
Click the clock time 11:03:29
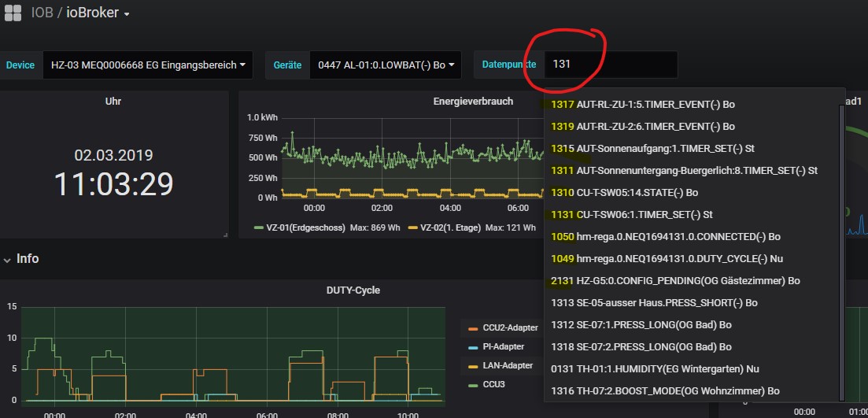click(x=113, y=184)
